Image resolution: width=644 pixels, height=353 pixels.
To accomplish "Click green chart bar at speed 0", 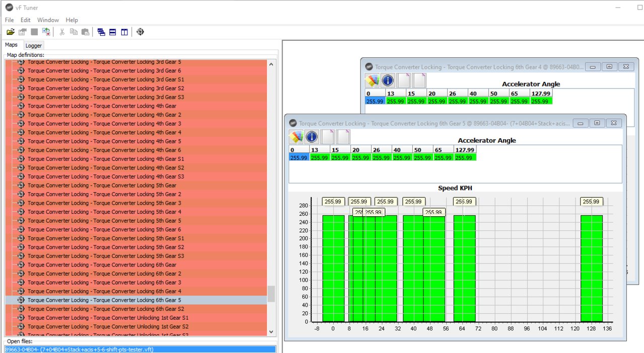I will (333, 269).
